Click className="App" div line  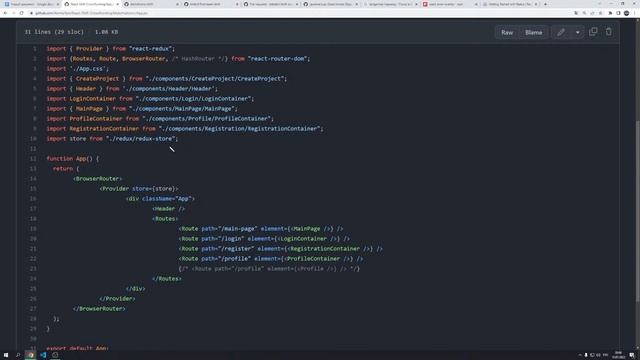tap(160, 199)
